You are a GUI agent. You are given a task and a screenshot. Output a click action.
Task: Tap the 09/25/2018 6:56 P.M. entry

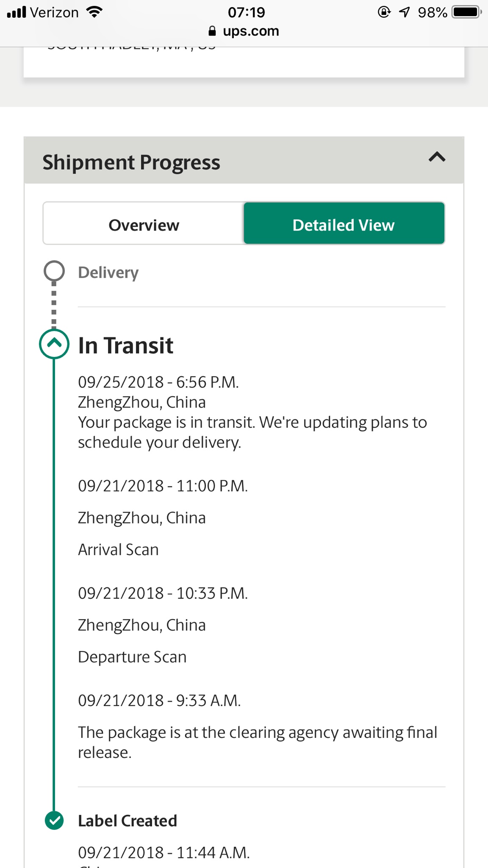(x=158, y=382)
